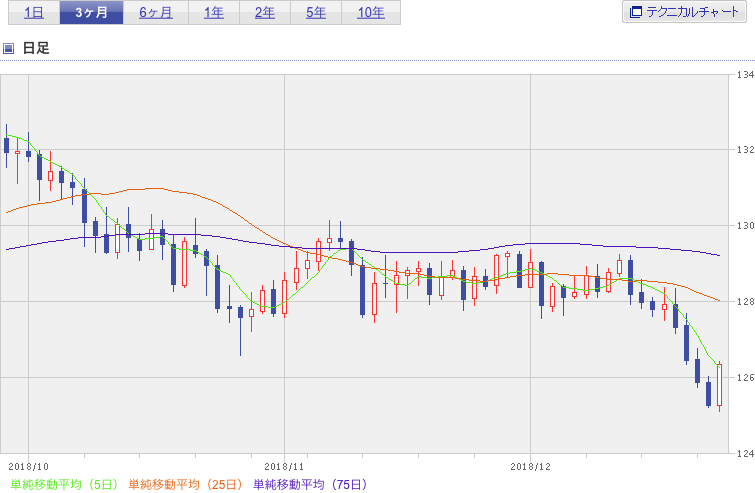Open the 6ヶ月 period tab
The width and height of the screenshot is (755, 493).
(156, 13)
